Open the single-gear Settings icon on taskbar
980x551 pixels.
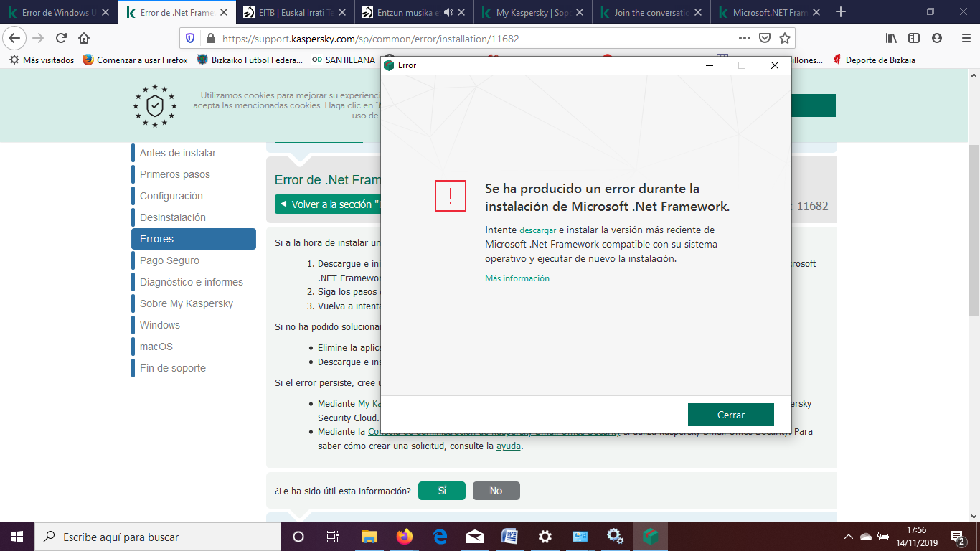[x=545, y=537]
